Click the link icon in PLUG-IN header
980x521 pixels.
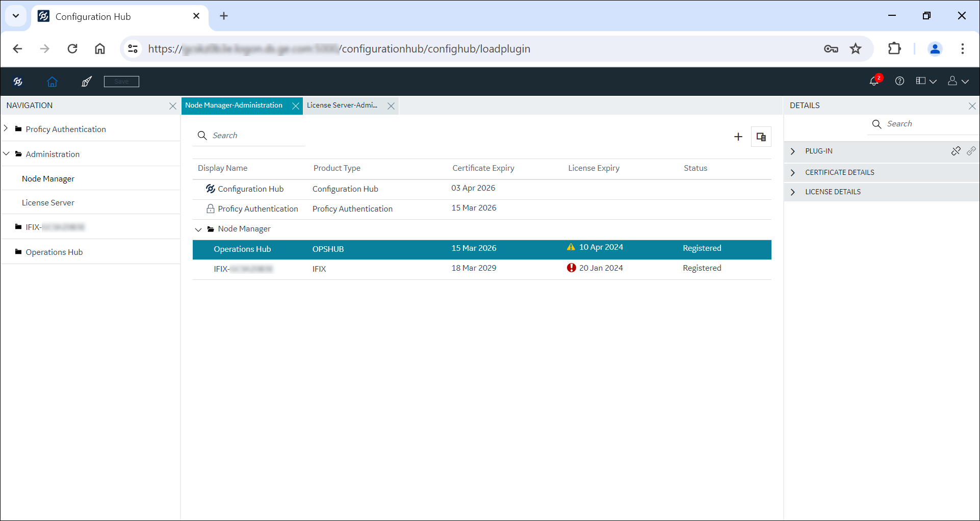tap(971, 151)
